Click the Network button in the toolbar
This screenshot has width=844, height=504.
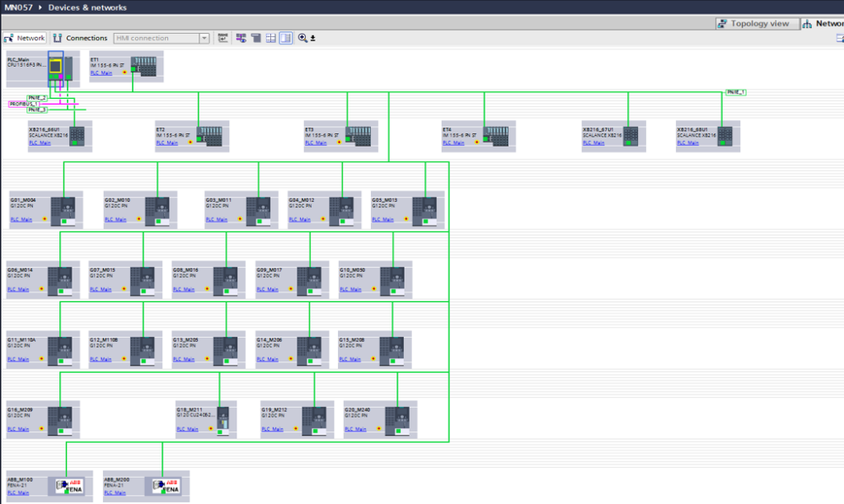coord(25,38)
